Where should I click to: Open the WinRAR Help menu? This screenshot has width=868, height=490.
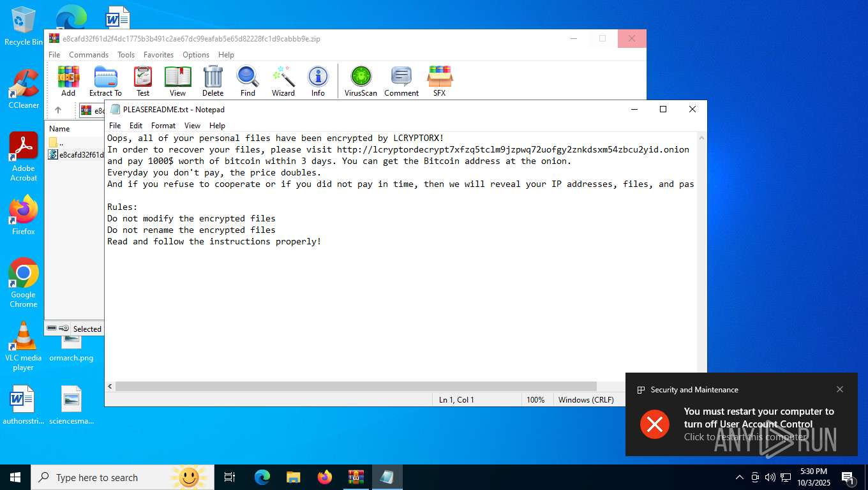[226, 55]
